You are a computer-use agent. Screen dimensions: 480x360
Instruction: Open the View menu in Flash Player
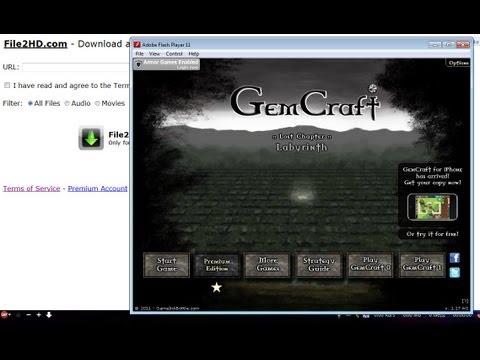click(154, 54)
